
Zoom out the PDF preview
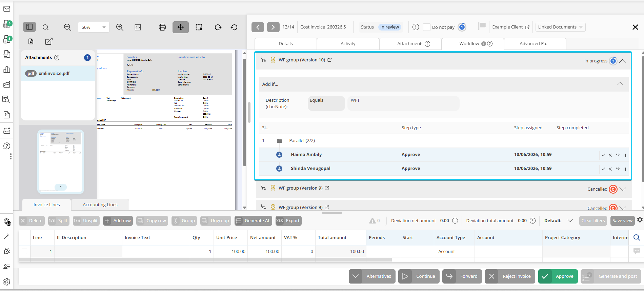click(x=67, y=27)
